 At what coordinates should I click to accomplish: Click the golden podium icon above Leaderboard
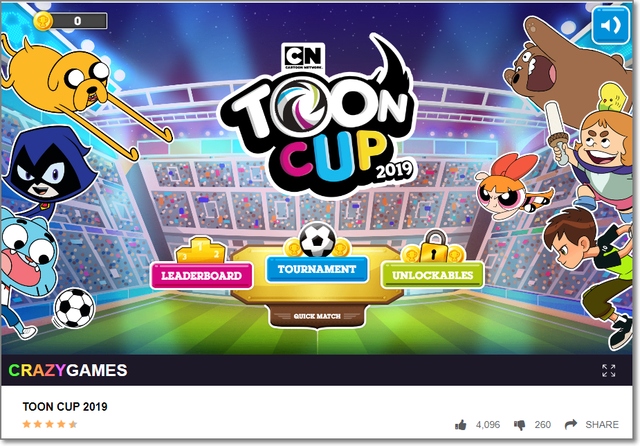coord(200,251)
